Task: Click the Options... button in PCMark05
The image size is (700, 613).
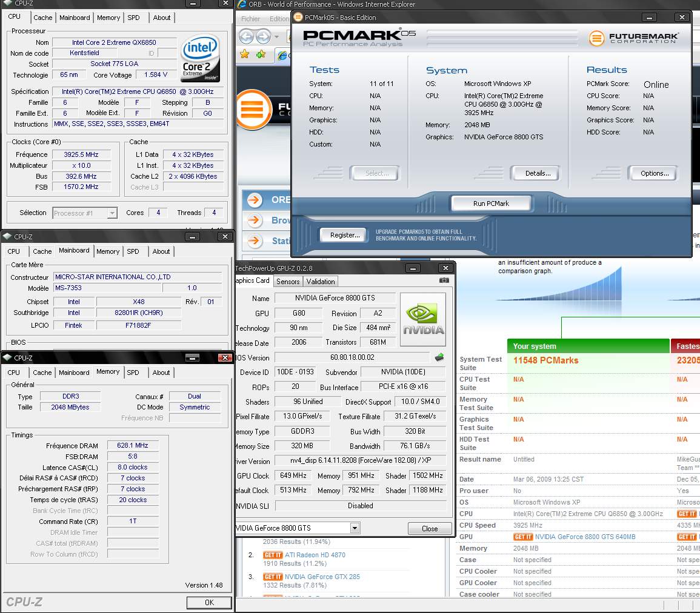Action: tap(655, 173)
